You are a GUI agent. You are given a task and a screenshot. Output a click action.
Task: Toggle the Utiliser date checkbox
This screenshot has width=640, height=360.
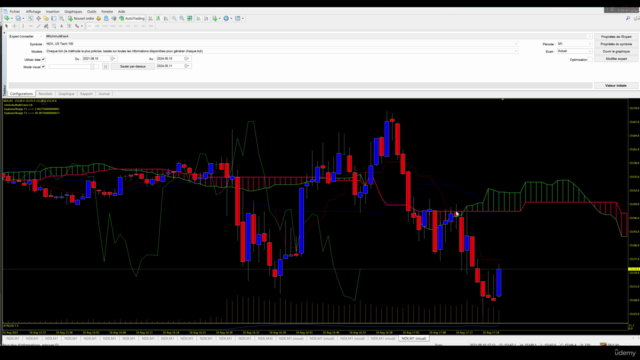(43, 60)
